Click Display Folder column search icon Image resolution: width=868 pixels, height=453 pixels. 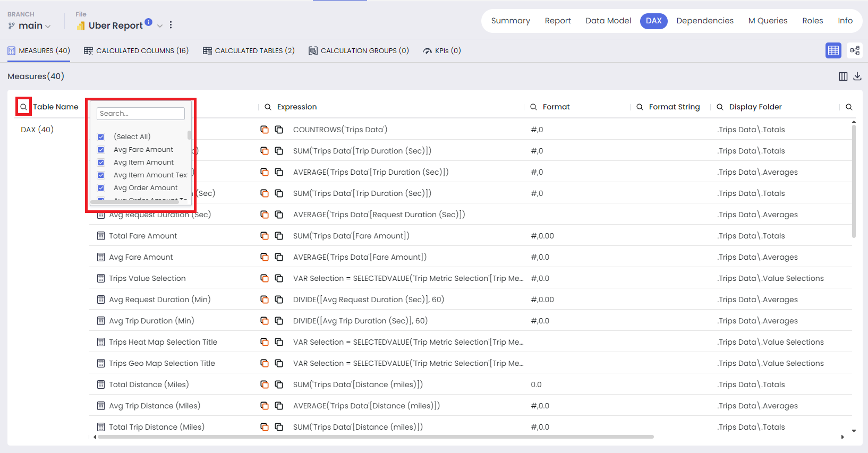[720, 107]
